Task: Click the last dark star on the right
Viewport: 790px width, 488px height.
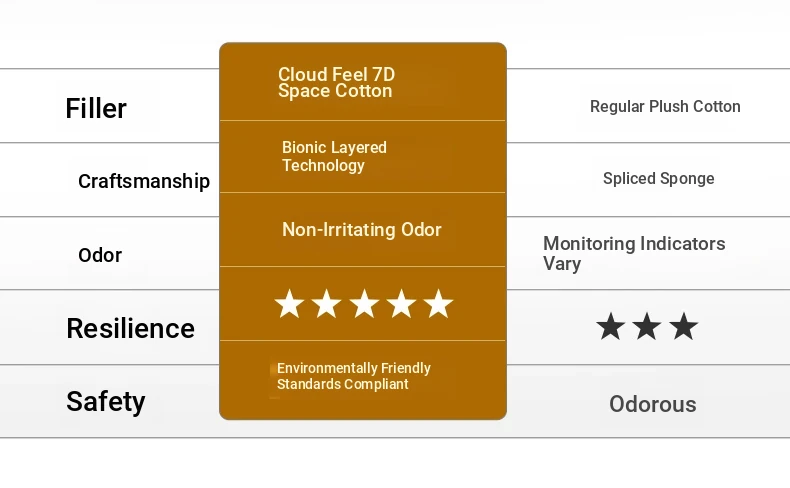Action: [684, 326]
